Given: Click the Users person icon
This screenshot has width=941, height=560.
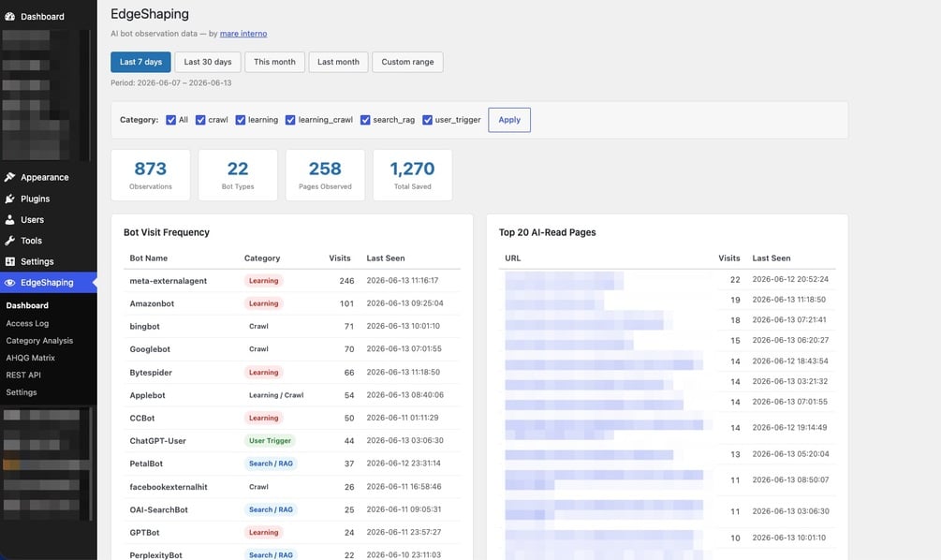Looking at the screenshot, I should point(9,220).
